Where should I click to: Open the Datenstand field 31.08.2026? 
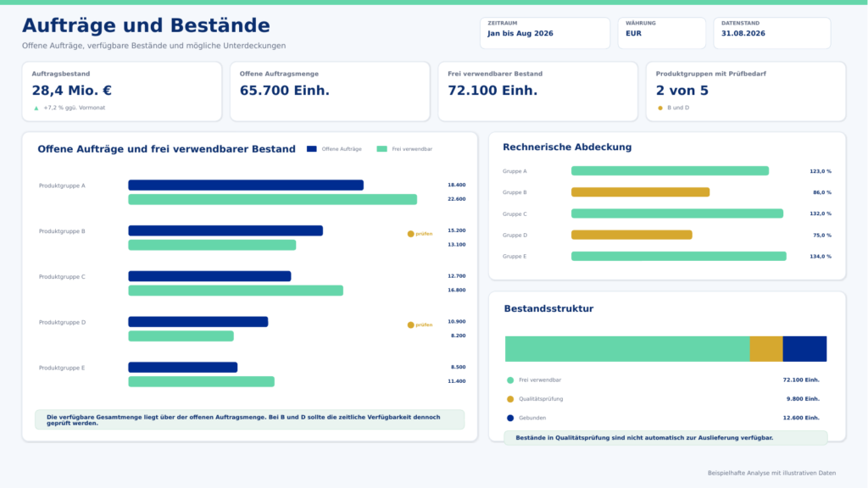point(771,33)
